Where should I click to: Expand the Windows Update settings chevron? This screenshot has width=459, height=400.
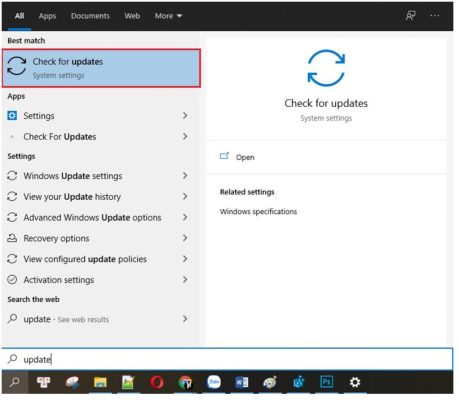click(185, 175)
